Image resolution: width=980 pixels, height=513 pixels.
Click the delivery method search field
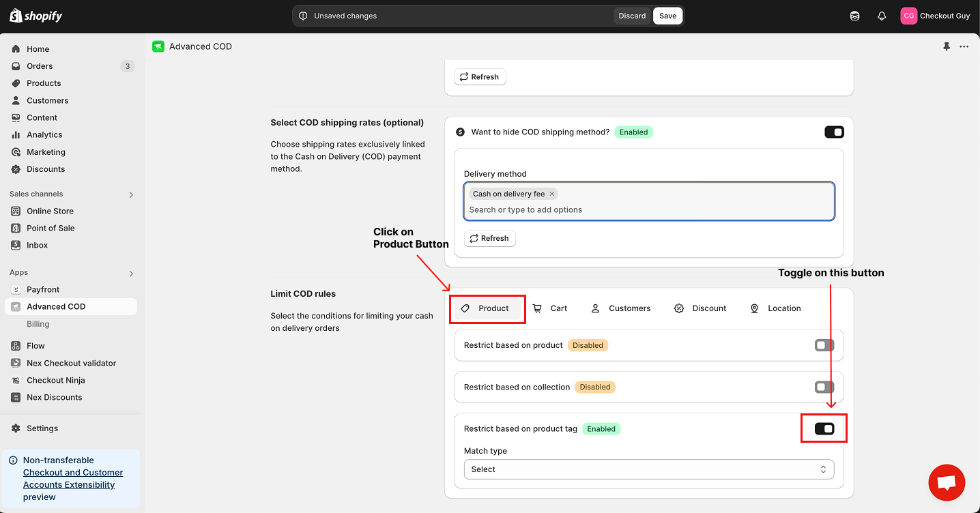click(x=648, y=209)
